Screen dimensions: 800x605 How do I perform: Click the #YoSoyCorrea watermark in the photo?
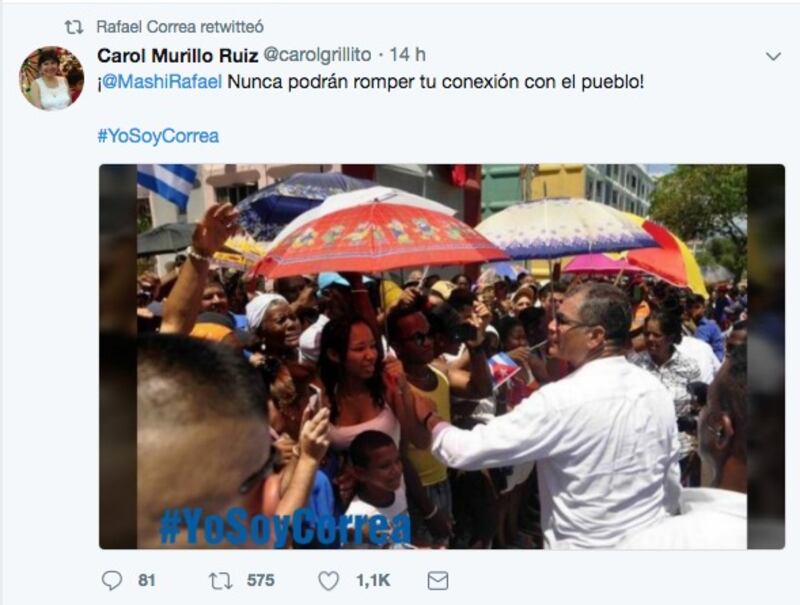[285, 526]
